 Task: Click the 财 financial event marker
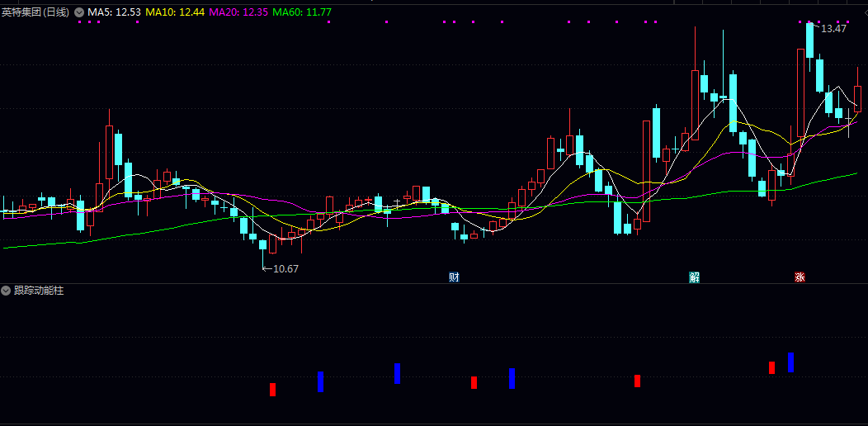coord(454,277)
